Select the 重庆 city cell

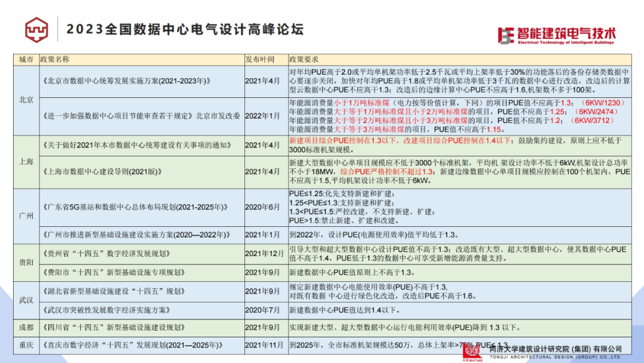[26, 345]
